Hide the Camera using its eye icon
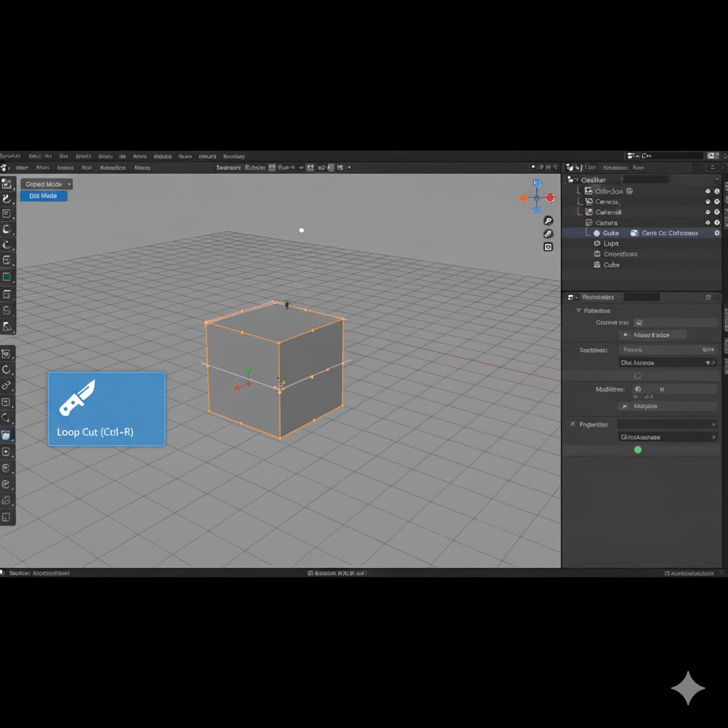Screen dimensions: 728x728 (x=707, y=201)
